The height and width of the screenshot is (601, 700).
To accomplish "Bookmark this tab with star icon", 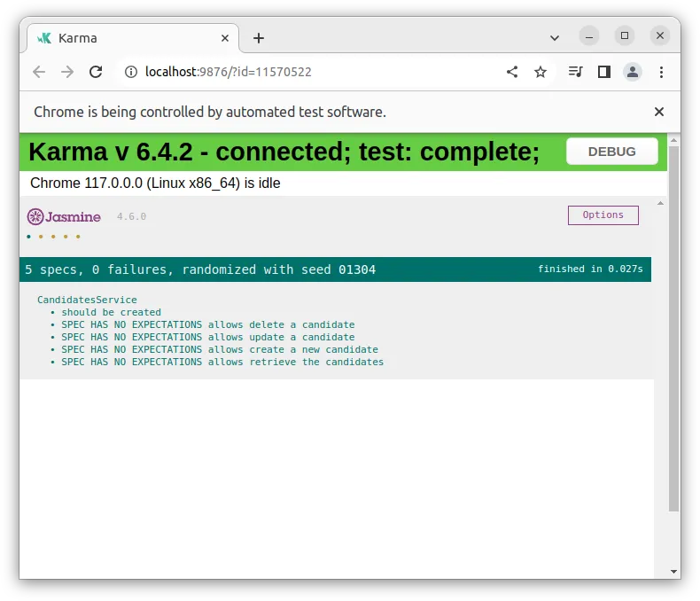I will point(541,72).
